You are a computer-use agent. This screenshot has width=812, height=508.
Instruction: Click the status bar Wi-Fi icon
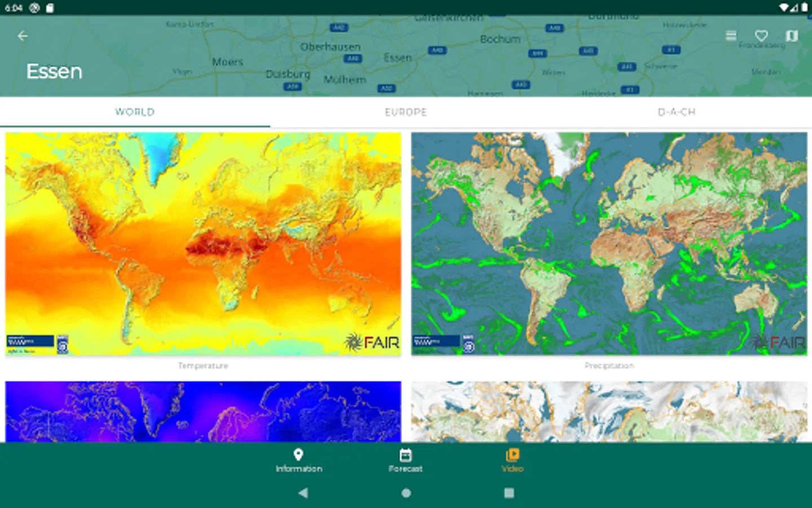(x=784, y=8)
